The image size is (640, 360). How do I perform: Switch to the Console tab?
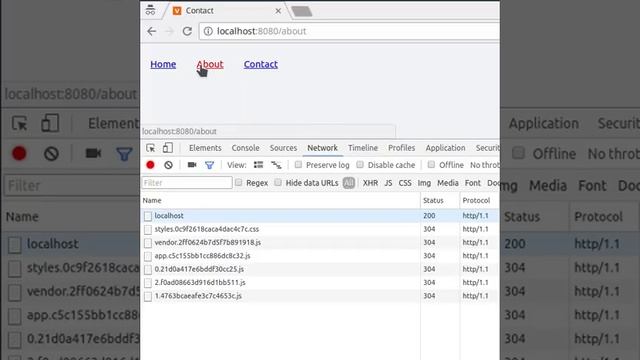pyautogui.click(x=245, y=148)
